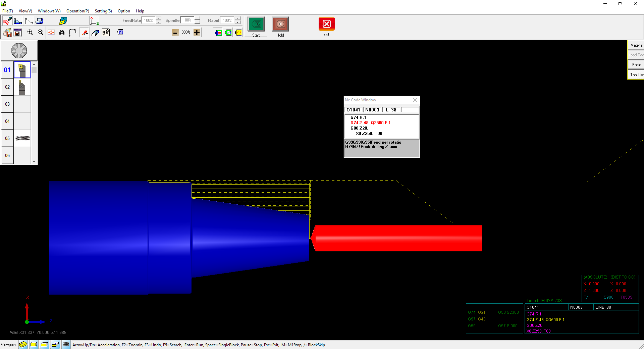The image size is (644, 349).
Task: Click the save floppy disk icon
Action: (x=17, y=33)
